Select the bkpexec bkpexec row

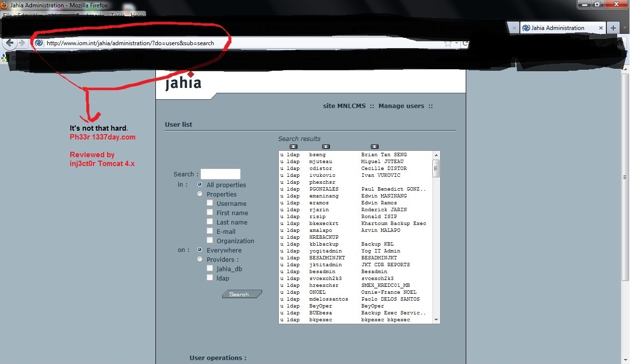355,320
